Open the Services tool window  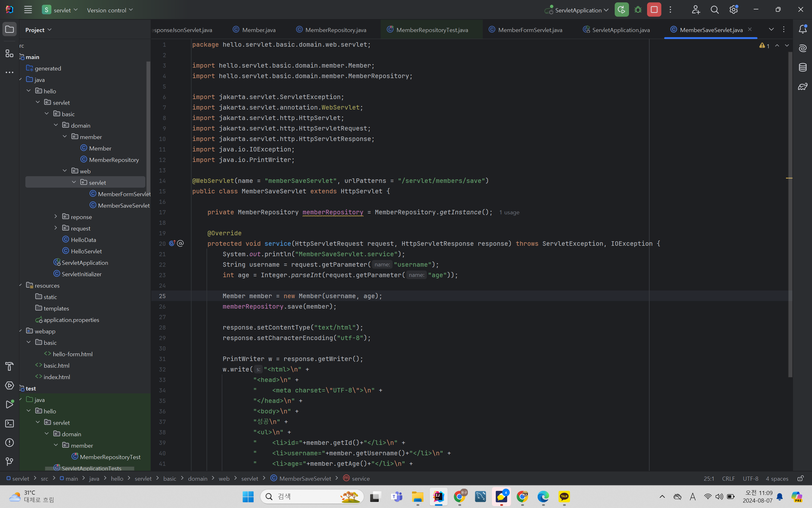10,385
